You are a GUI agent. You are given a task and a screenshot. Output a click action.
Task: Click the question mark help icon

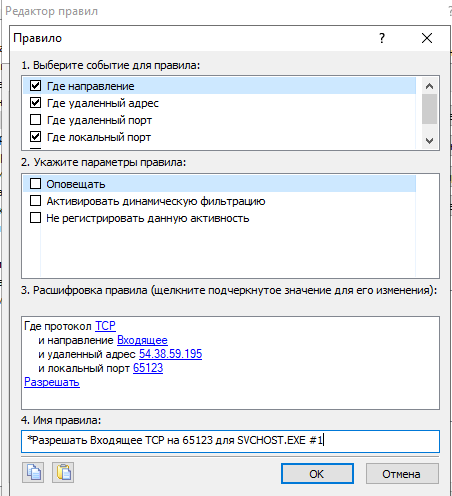click(x=382, y=38)
